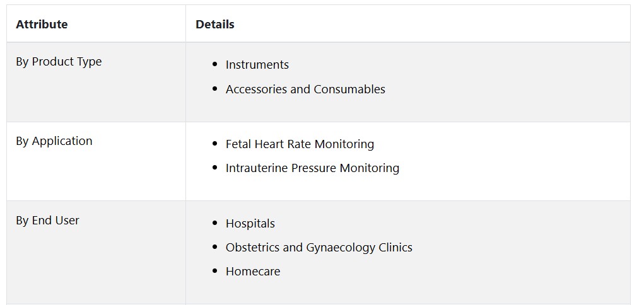Click the bullet beside Fetal Heart Rate Monitoring

tap(215, 144)
